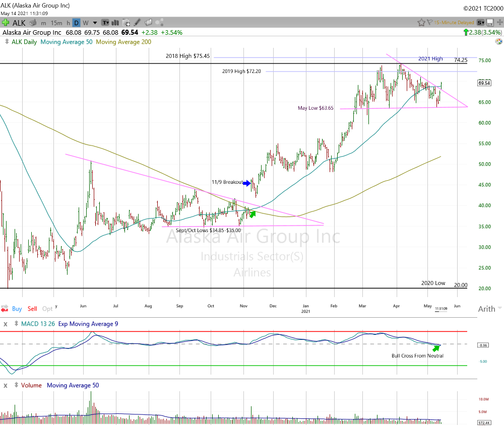Open the drawing tools pencil icon

click(x=137, y=23)
